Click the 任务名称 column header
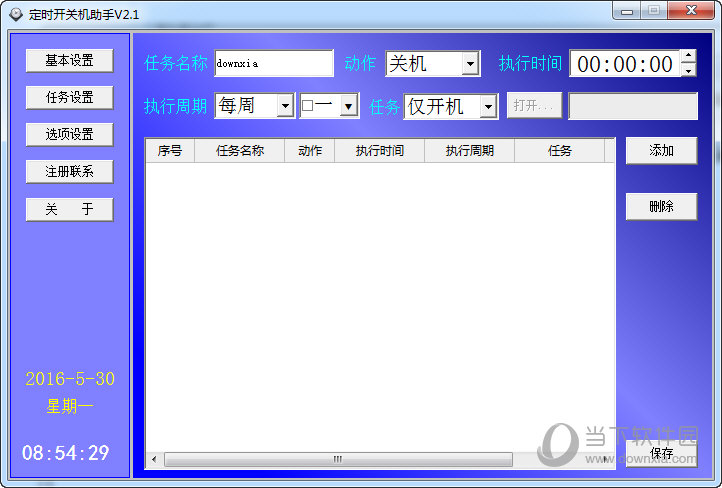 (x=239, y=151)
